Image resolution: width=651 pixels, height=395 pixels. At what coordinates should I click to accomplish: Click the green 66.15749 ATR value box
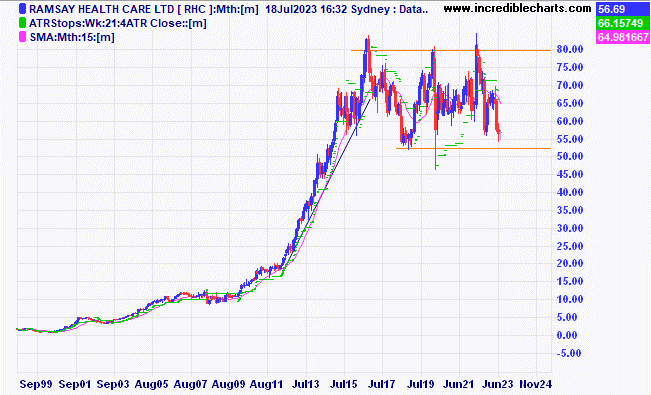622,23
